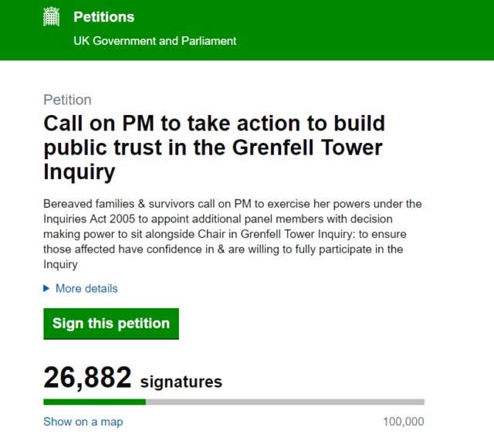
Task: Open the More details link text
Action: 86,288
